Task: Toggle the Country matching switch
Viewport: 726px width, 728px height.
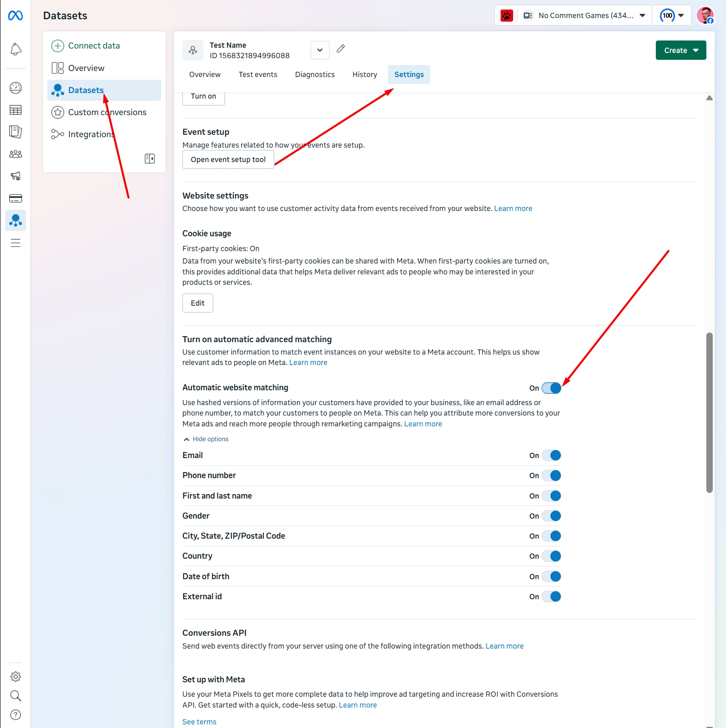Action: [551, 556]
